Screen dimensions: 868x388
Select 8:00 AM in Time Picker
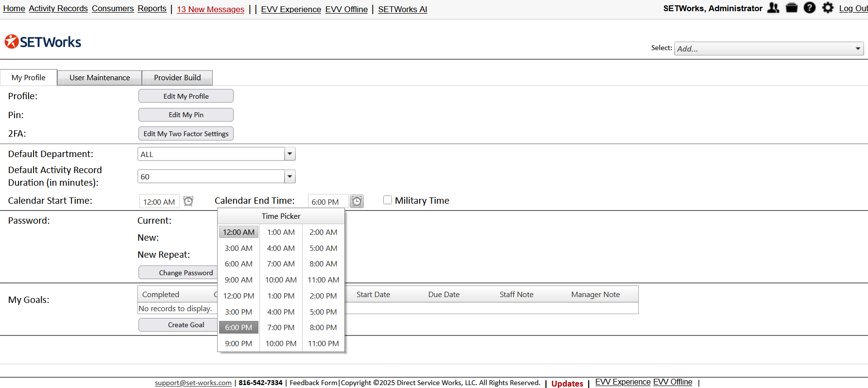(323, 264)
